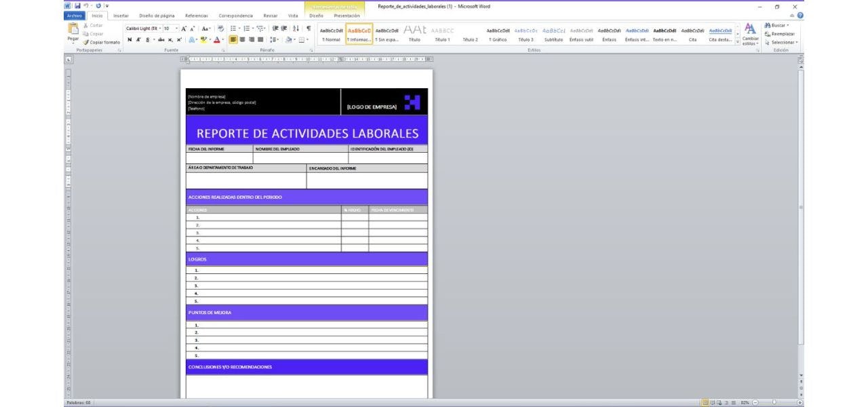Screen dimensions: 868x407
Task: Activate the numbered list
Action: point(247,29)
